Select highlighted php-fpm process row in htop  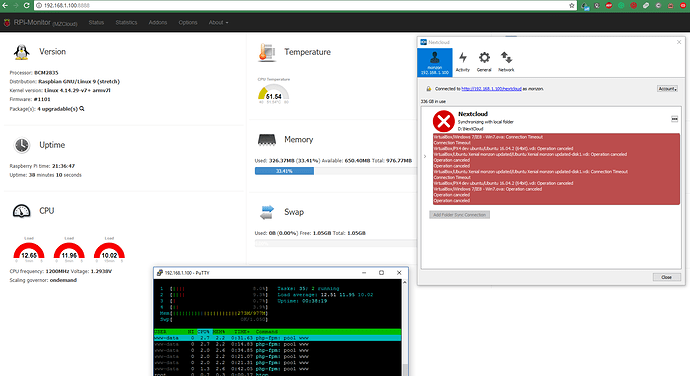point(277,338)
